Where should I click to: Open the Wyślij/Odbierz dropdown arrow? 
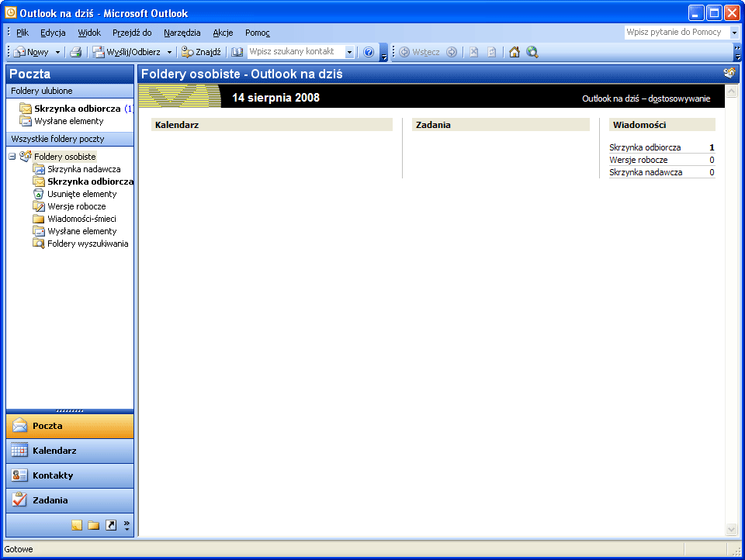point(169,52)
